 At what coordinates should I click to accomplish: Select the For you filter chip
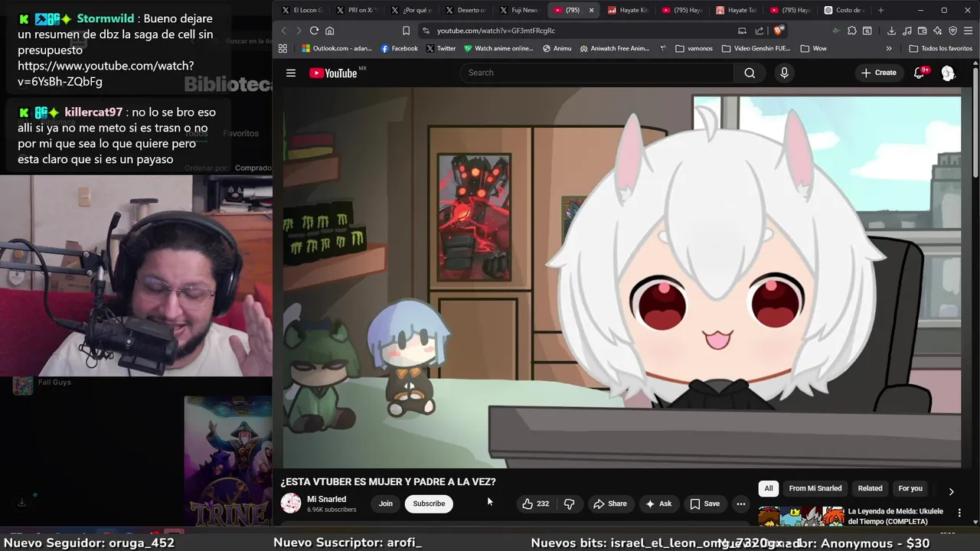[910, 488]
